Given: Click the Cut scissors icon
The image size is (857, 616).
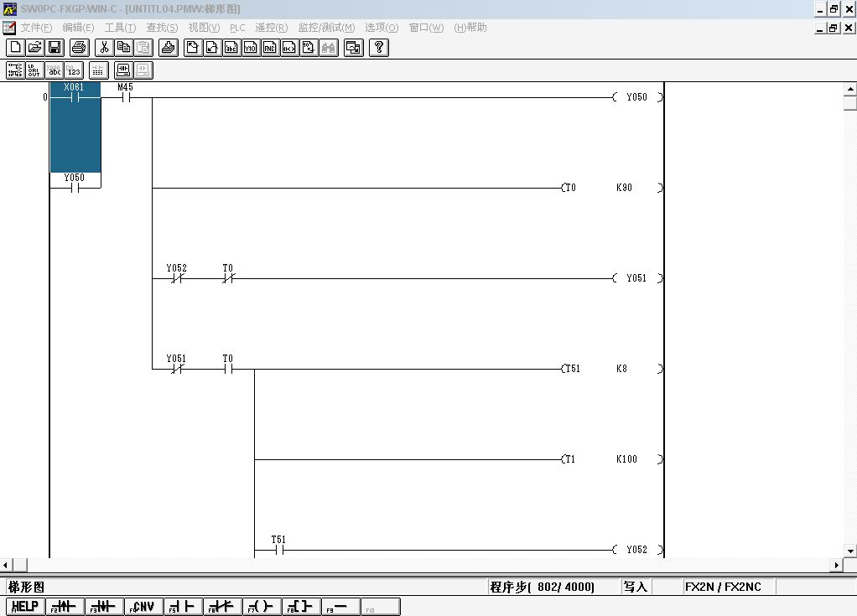Looking at the screenshot, I should click(x=104, y=48).
